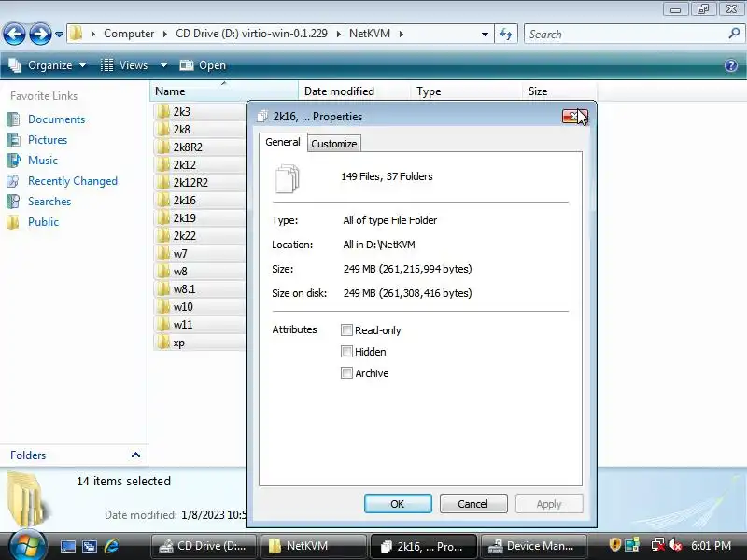Toggle the Archive attribute checkbox

pyautogui.click(x=346, y=372)
